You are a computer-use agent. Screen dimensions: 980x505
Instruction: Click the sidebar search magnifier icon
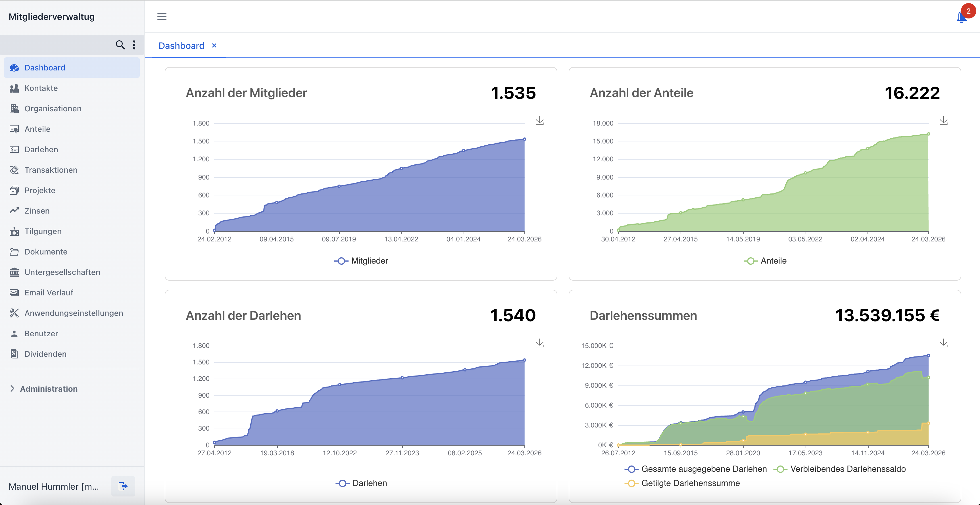point(120,45)
